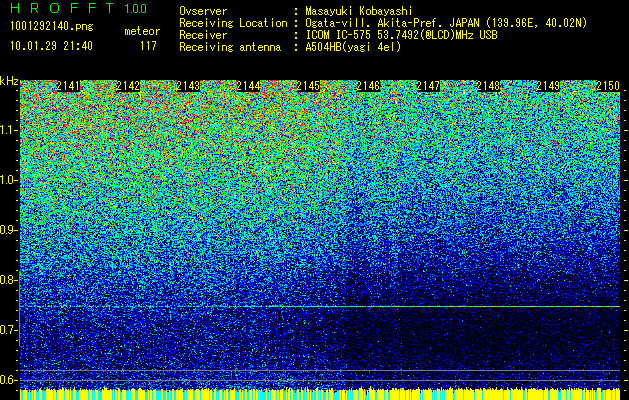Click the 2148 time marker
Viewport: 629px width, 400px height.
[x=489, y=85]
